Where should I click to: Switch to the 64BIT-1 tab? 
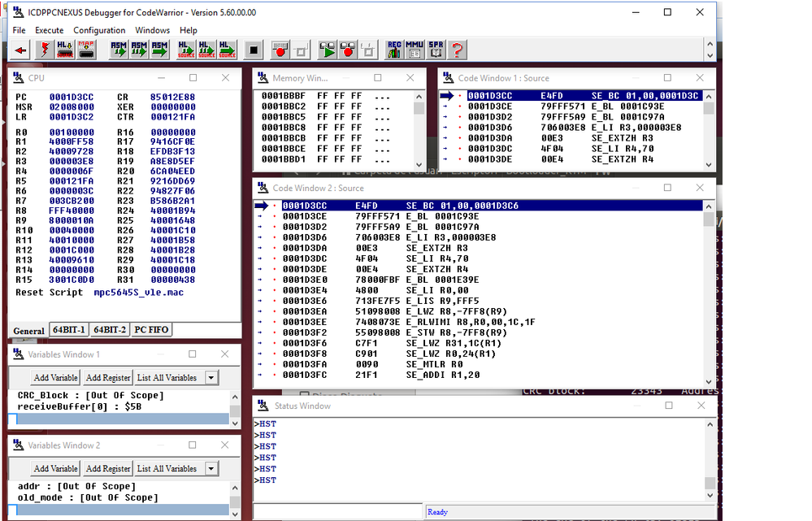click(69, 330)
